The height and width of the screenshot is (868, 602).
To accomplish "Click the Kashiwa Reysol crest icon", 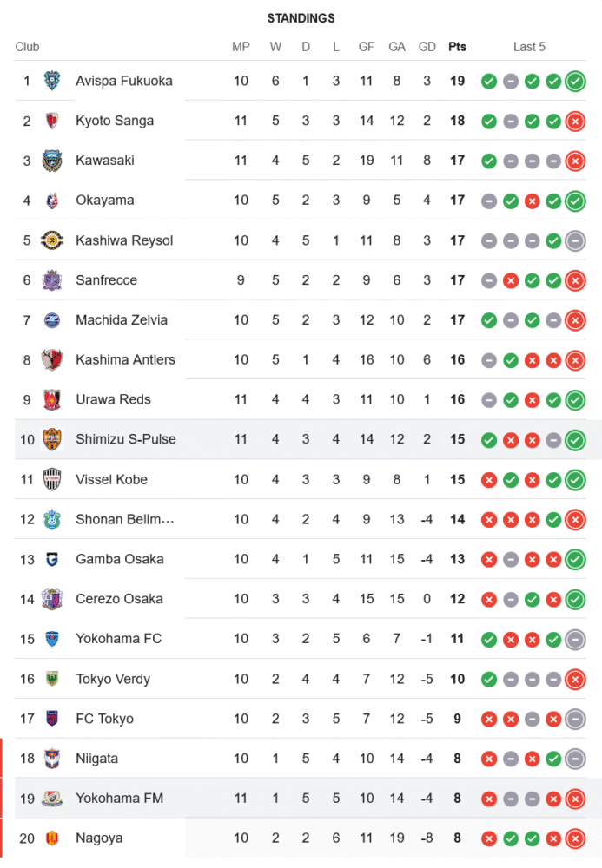I will 52,240.
